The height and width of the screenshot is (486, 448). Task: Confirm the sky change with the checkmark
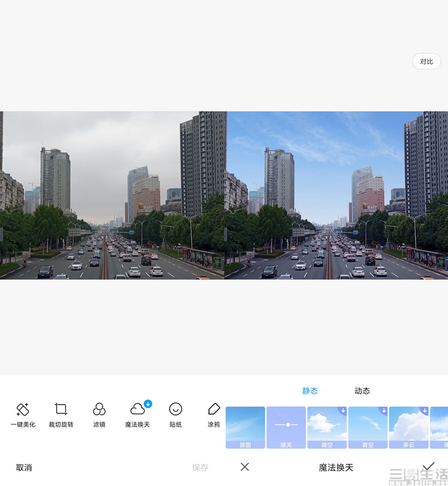pos(429,466)
